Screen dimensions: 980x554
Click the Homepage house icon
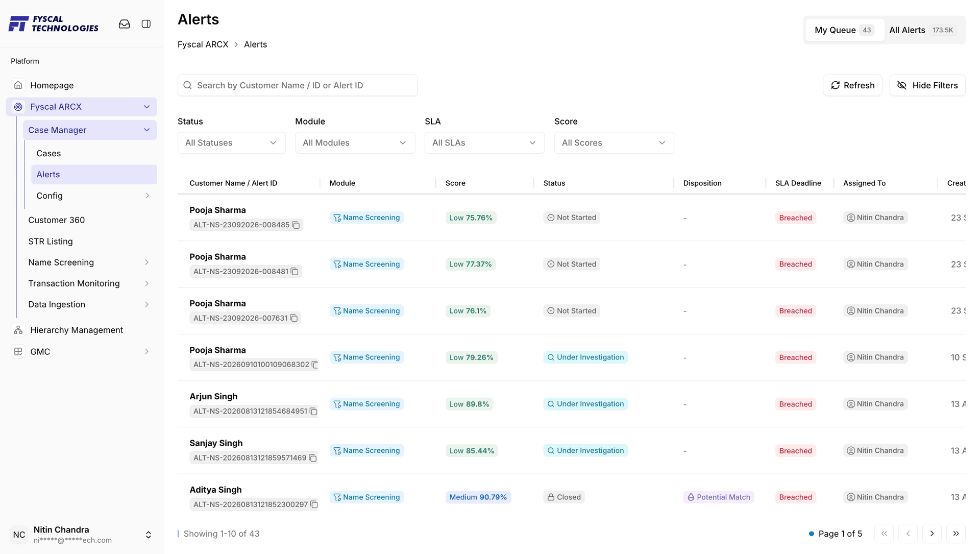(x=18, y=85)
